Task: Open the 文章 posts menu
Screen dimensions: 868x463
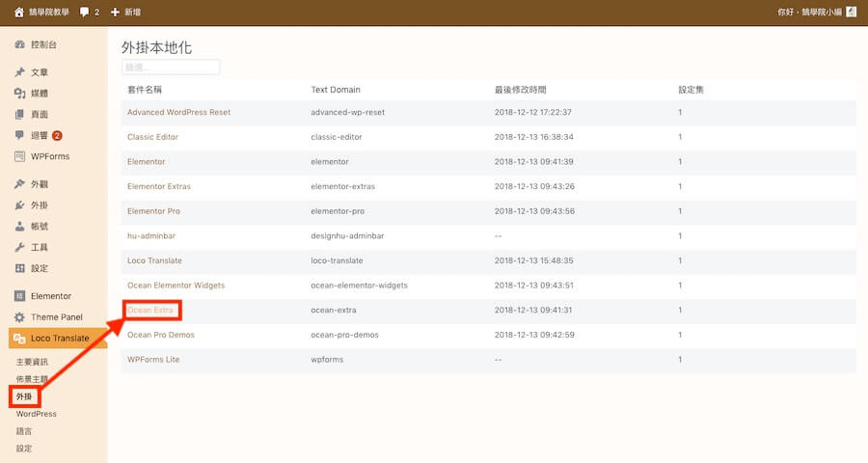Action: click(x=39, y=72)
